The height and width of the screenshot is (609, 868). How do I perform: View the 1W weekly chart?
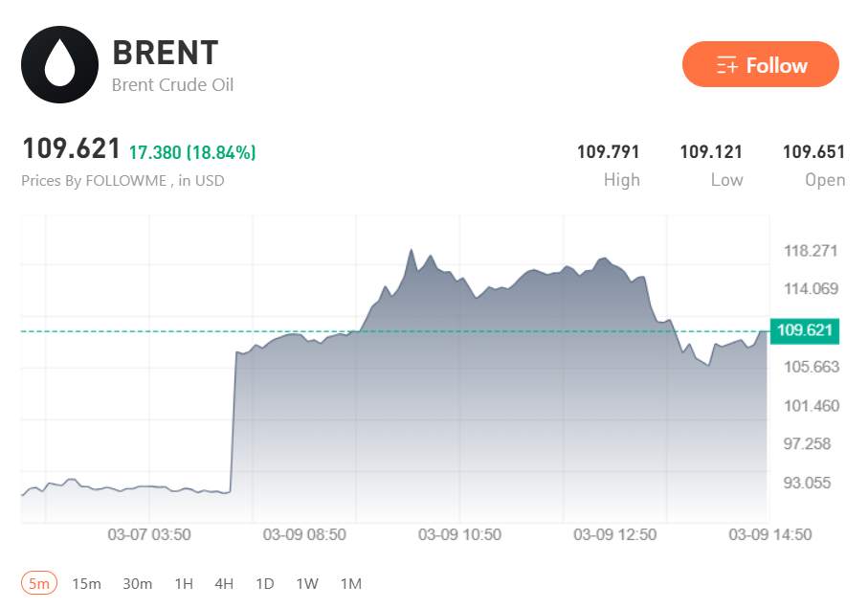[x=306, y=583]
